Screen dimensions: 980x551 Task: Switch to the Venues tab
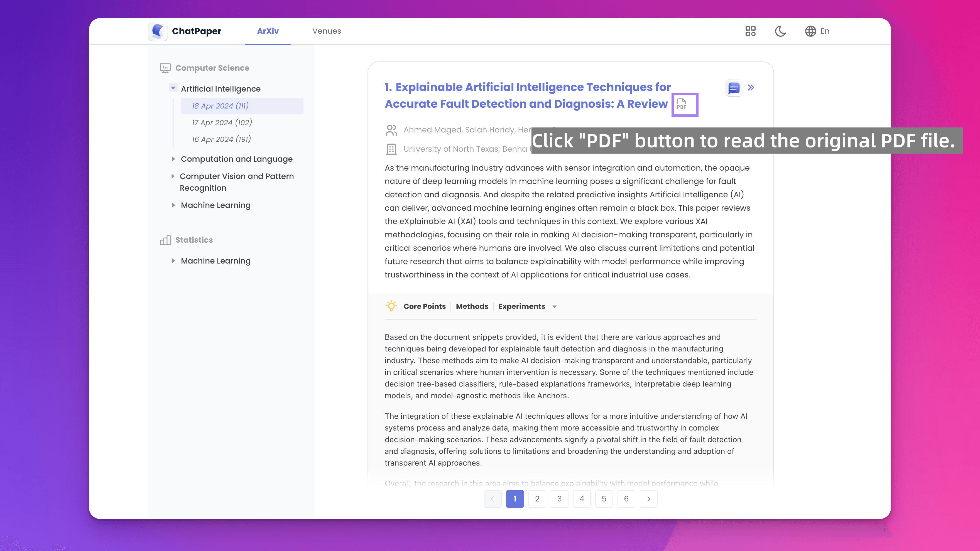(x=326, y=31)
